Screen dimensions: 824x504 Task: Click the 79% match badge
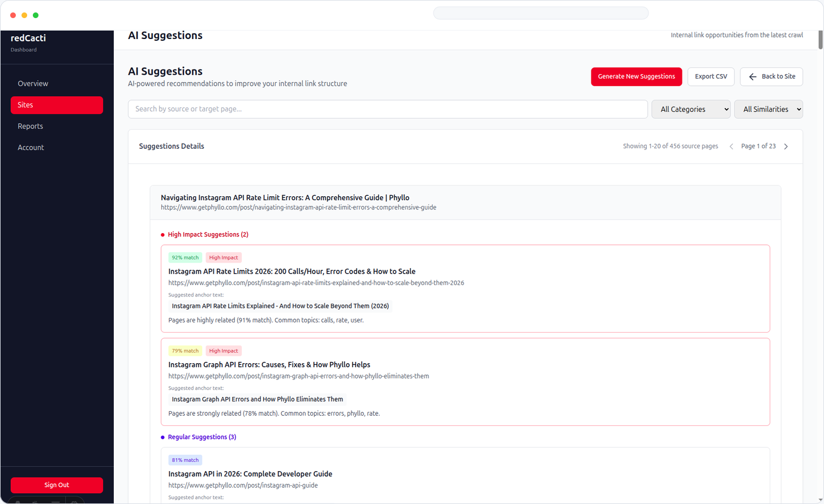[185, 351]
